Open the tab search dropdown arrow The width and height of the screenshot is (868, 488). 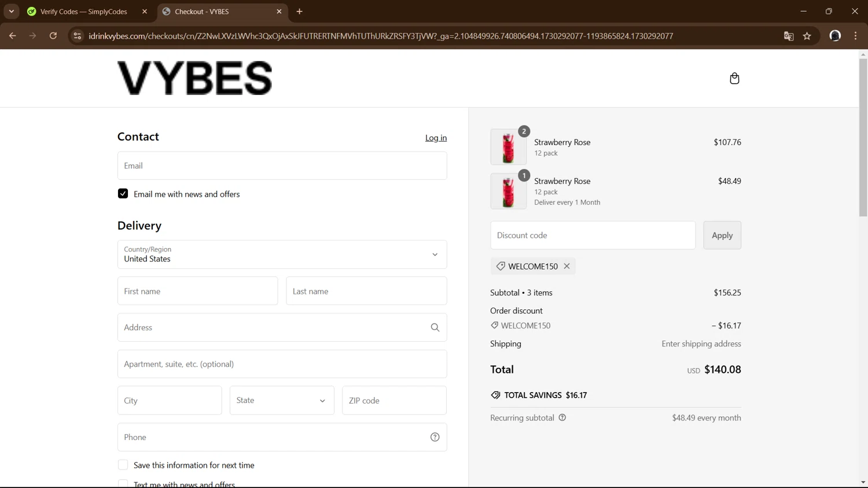[x=12, y=12]
